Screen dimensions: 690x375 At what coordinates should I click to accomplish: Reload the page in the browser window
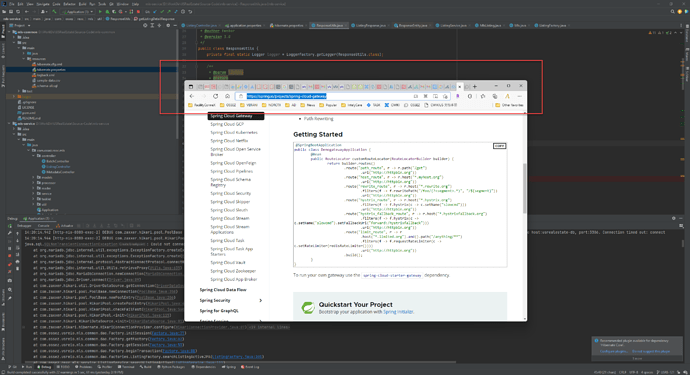[x=216, y=96]
